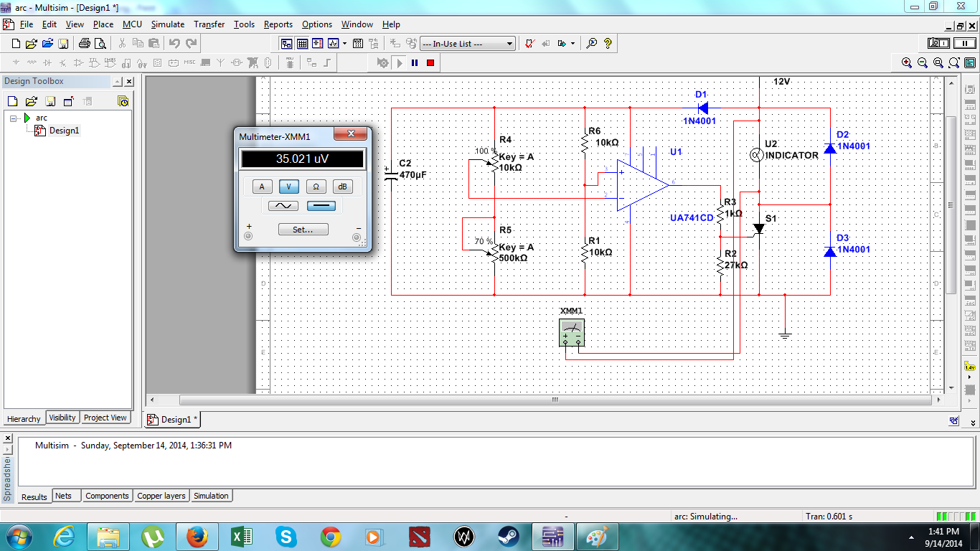
Task: Launch Skype from the taskbar
Action: pyautogui.click(x=286, y=537)
